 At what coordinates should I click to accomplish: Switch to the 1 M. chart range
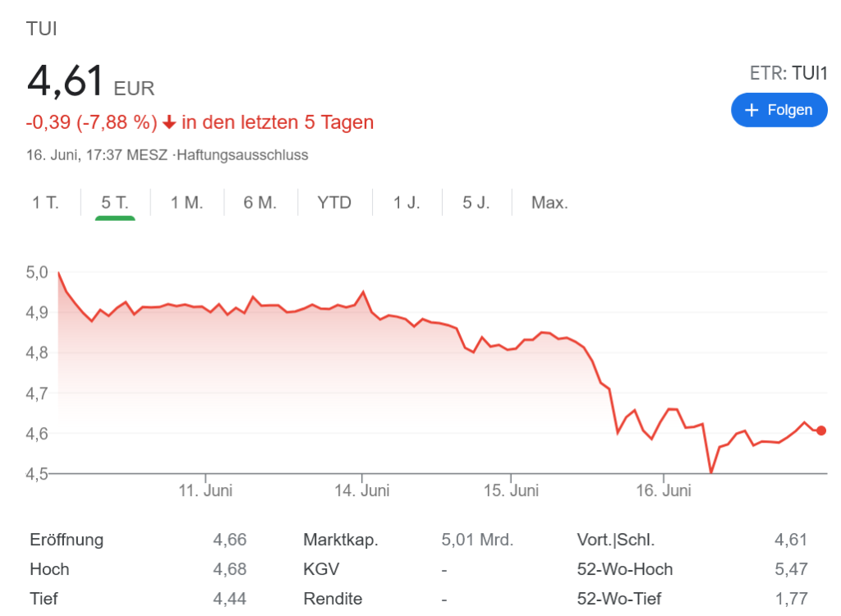(x=187, y=202)
